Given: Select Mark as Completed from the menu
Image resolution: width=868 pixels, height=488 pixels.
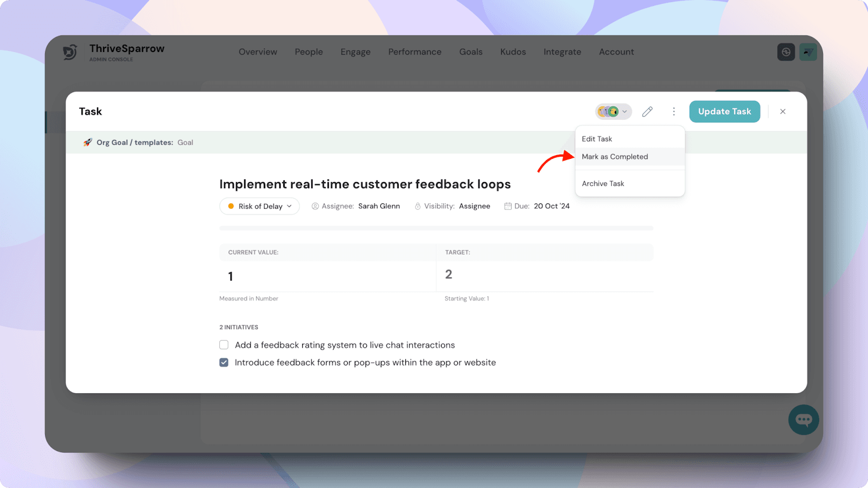Looking at the screenshot, I should pos(615,157).
